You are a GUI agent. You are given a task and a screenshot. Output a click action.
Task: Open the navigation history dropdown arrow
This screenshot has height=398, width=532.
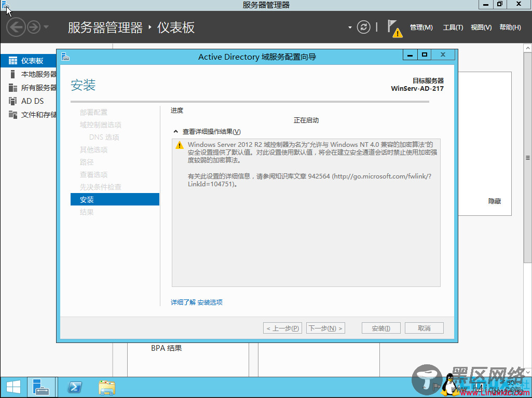[47, 27]
